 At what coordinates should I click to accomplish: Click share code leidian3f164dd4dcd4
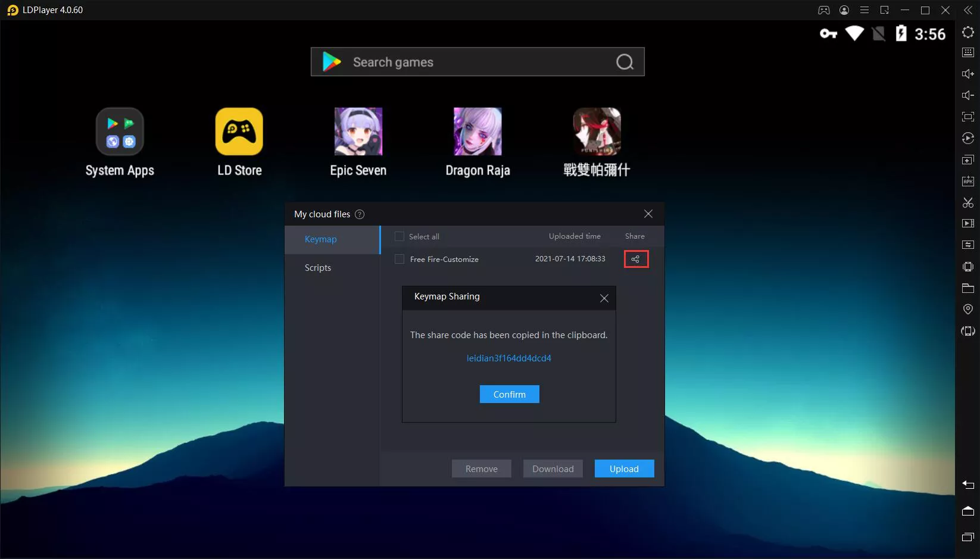click(x=509, y=358)
